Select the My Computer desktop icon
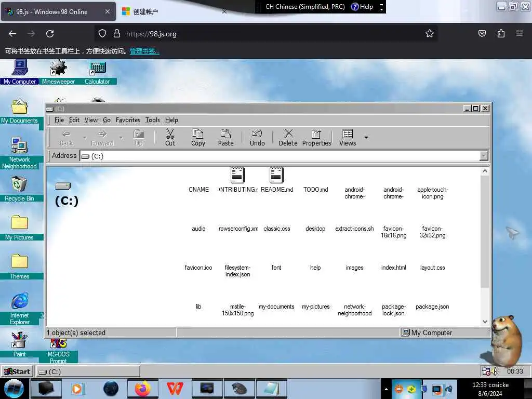This screenshot has height=399, width=532. (x=20, y=72)
